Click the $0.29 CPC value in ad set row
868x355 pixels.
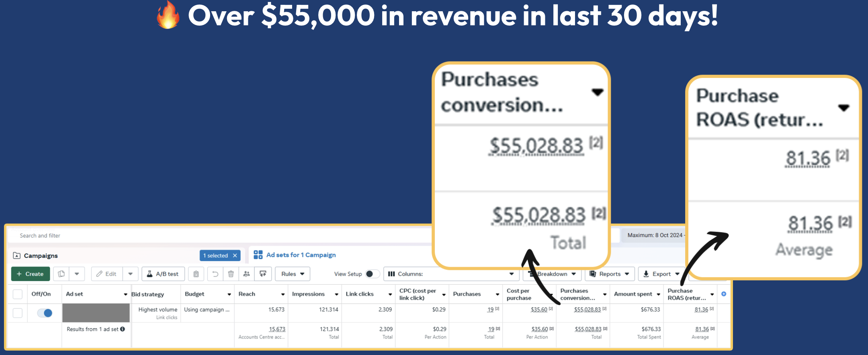[x=439, y=310]
